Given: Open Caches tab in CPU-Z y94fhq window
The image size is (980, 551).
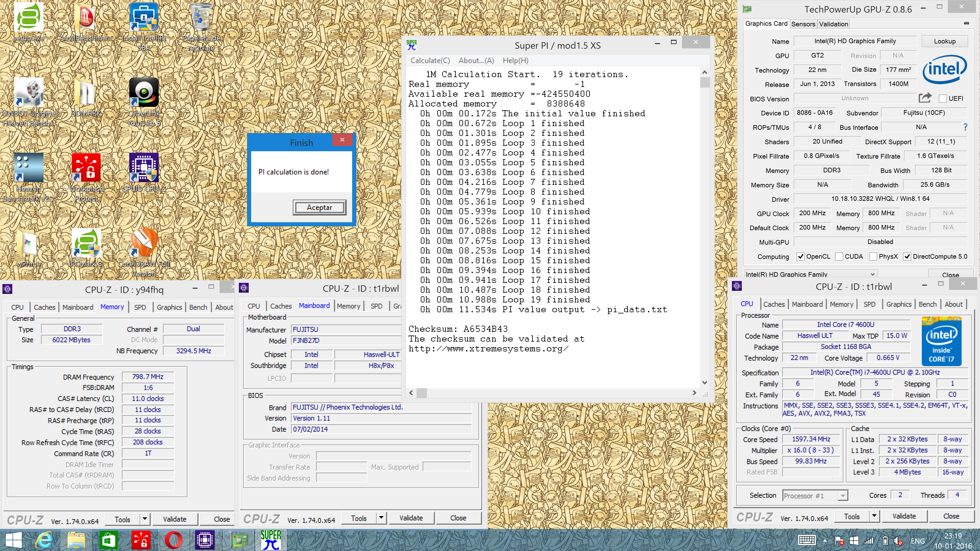Looking at the screenshot, I should [44, 307].
